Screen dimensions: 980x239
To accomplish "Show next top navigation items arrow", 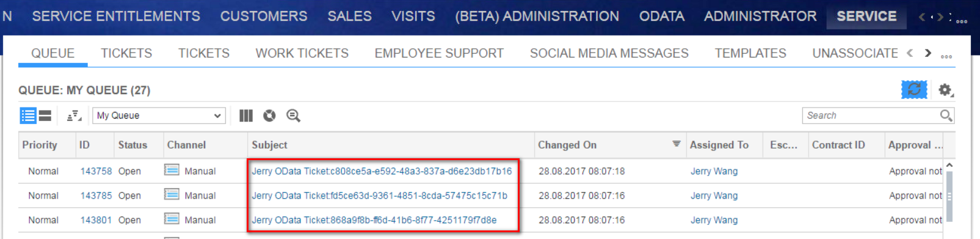I will pyautogui.click(x=940, y=17).
